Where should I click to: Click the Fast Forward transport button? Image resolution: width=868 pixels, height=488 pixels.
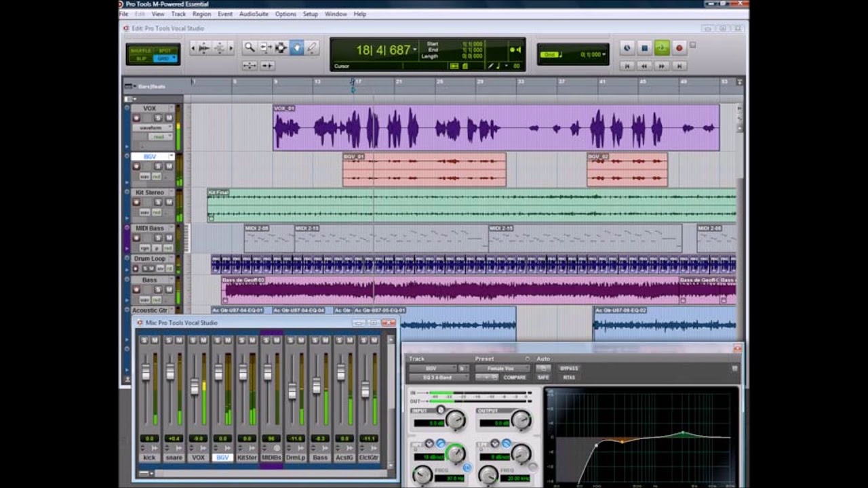click(x=662, y=66)
